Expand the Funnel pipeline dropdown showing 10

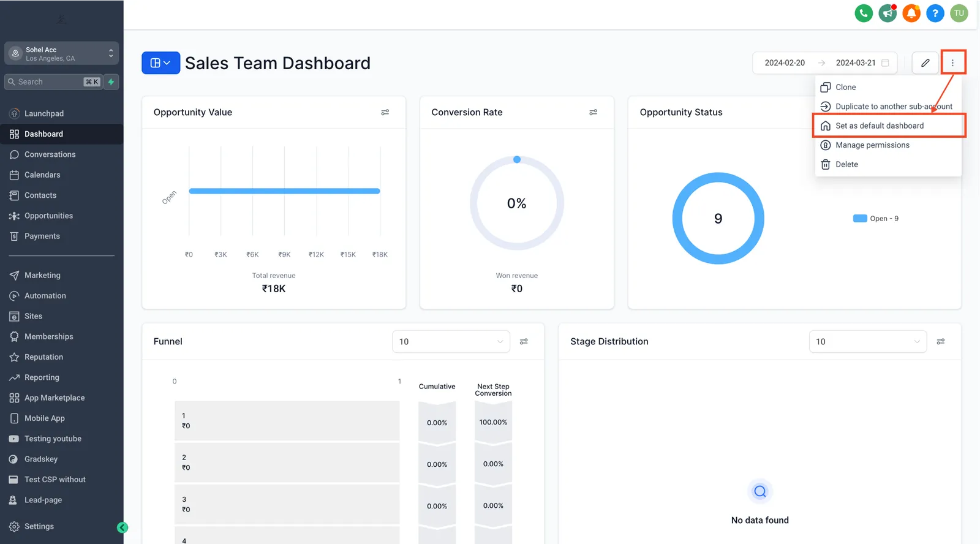[x=451, y=341]
